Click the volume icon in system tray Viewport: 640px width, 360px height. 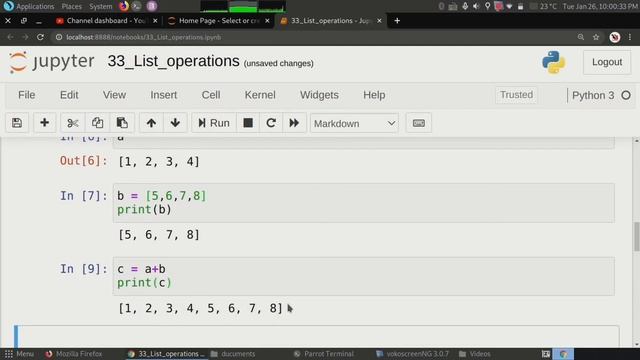[476, 6]
